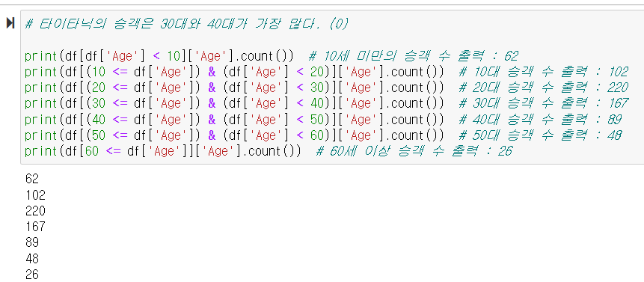This screenshot has width=644, height=282.
Task: Click the comment '20대 승객 수 출력 : 220'
Action: [543, 88]
